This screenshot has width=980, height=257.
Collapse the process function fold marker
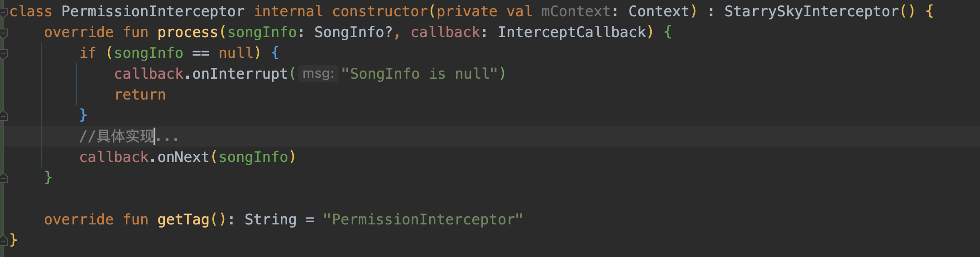coord(3,33)
